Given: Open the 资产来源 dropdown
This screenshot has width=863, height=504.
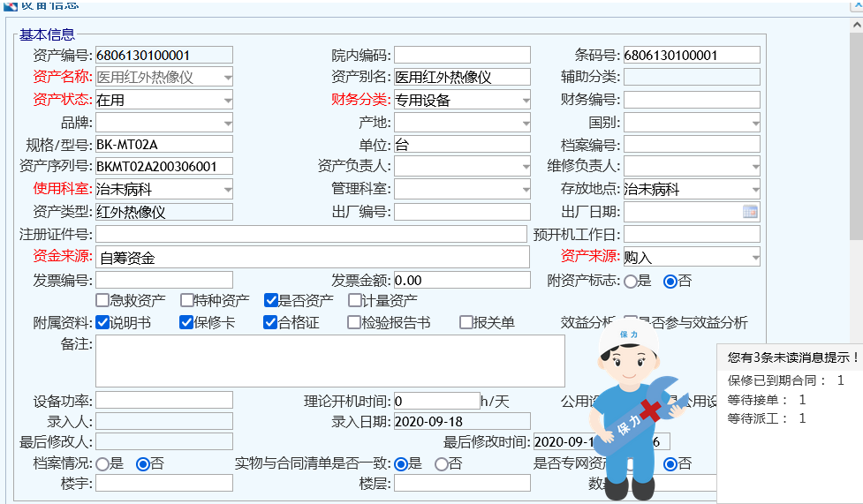Looking at the screenshot, I should (x=754, y=258).
